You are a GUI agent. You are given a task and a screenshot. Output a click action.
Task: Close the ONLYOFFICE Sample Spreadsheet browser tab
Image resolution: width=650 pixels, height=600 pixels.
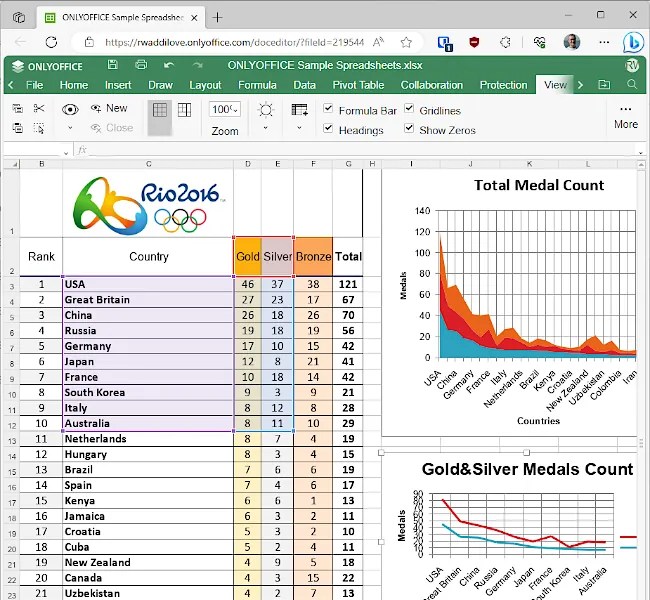pos(194,18)
